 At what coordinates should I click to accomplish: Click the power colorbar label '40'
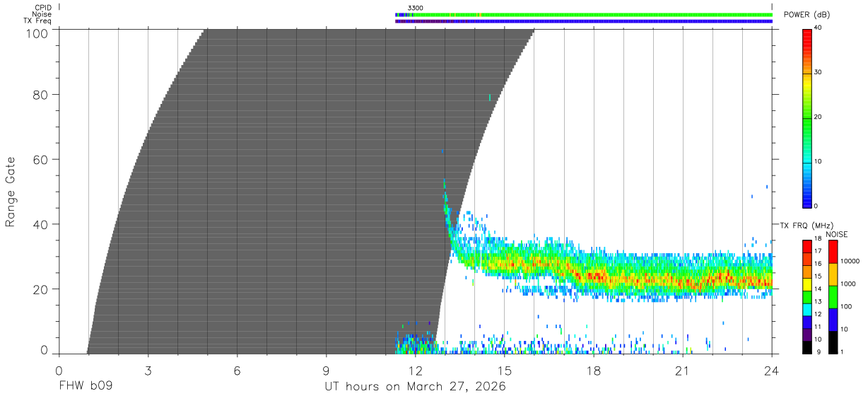(x=818, y=28)
